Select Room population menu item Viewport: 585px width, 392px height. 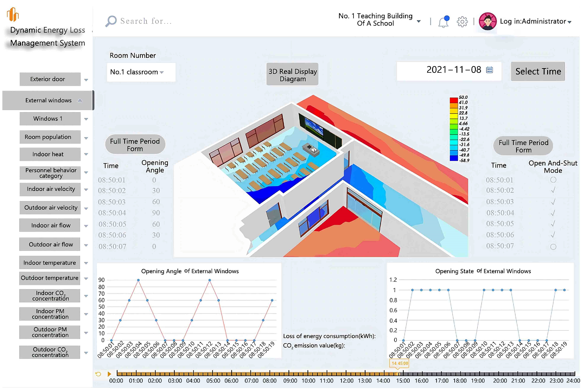point(50,137)
